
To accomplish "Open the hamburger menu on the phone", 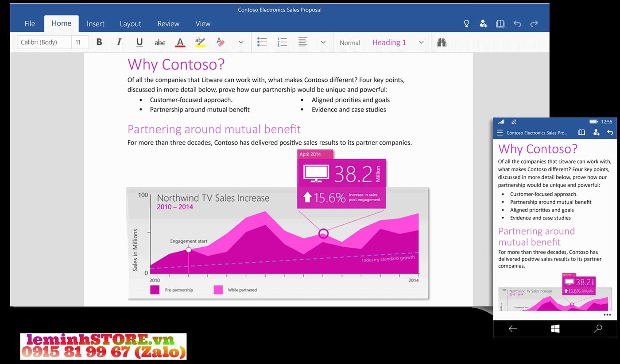I will pos(500,133).
